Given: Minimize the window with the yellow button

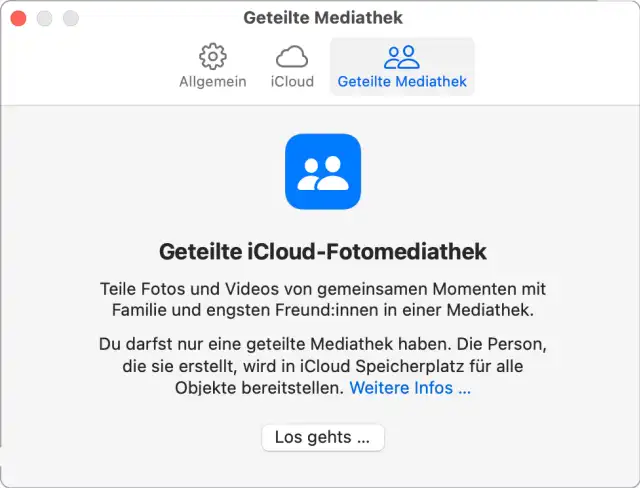Looking at the screenshot, I should tap(45, 19).
